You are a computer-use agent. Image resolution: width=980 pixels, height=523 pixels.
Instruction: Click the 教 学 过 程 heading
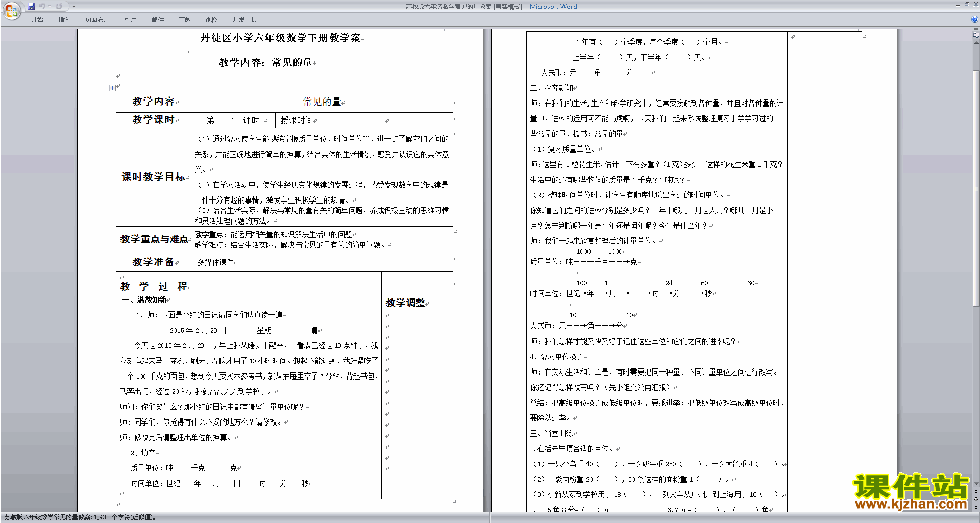point(154,287)
